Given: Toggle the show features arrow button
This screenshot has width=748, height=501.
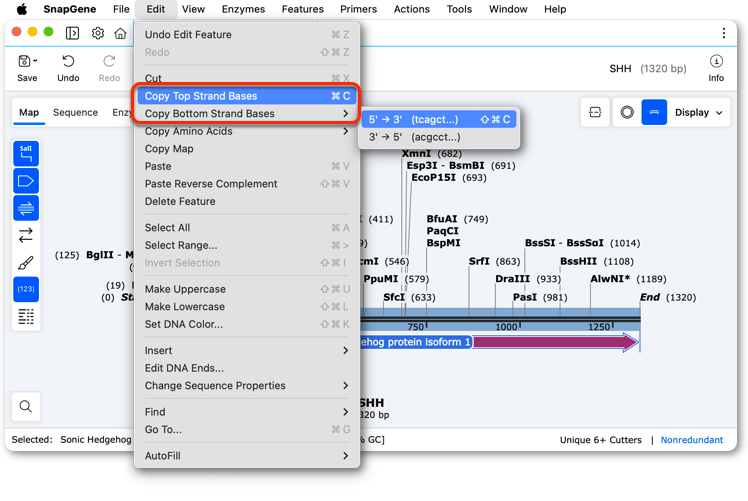Looking at the screenshot, I should point(26,181).
